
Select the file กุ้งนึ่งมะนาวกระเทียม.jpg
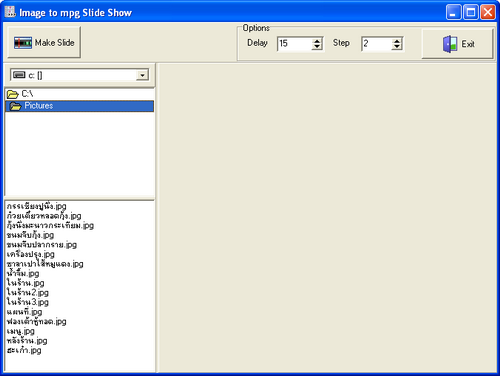(x=50, y=225)
